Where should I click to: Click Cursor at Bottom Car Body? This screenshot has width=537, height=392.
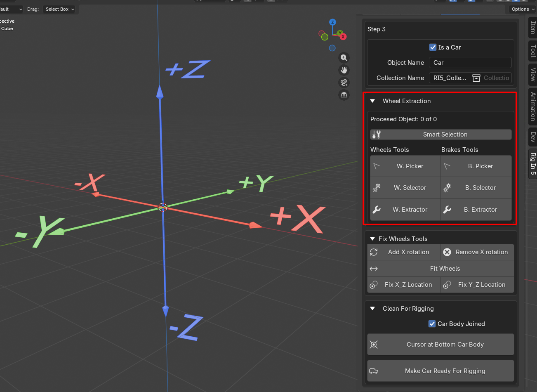tap(440, 345)
